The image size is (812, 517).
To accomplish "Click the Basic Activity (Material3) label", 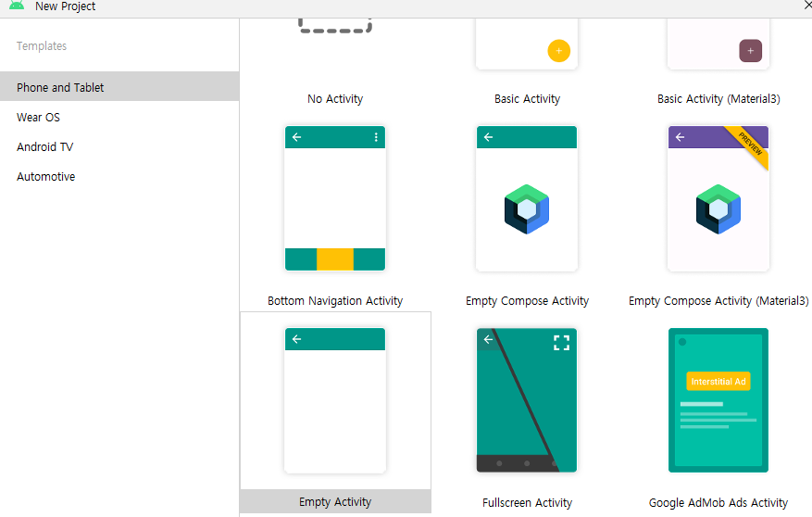I will [x=718, y=98].
